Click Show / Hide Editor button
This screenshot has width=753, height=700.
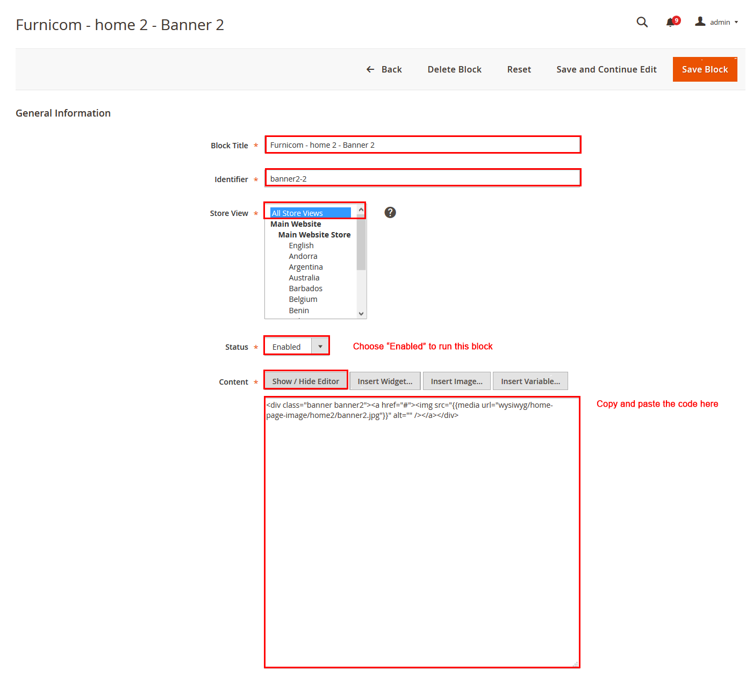(306, 381)
